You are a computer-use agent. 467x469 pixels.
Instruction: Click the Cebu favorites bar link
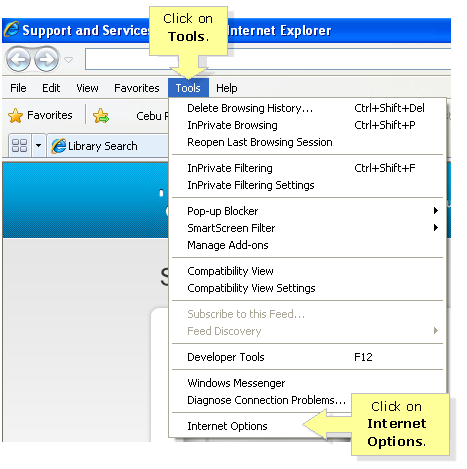pyautogui.click(x=152, y=116)
